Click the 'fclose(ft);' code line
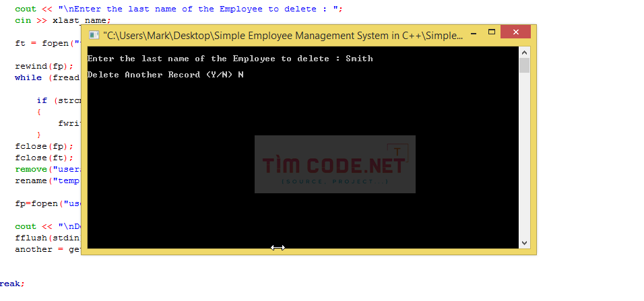Image resolution: width=644 pixels, height=301 pixels. (44, 158)
